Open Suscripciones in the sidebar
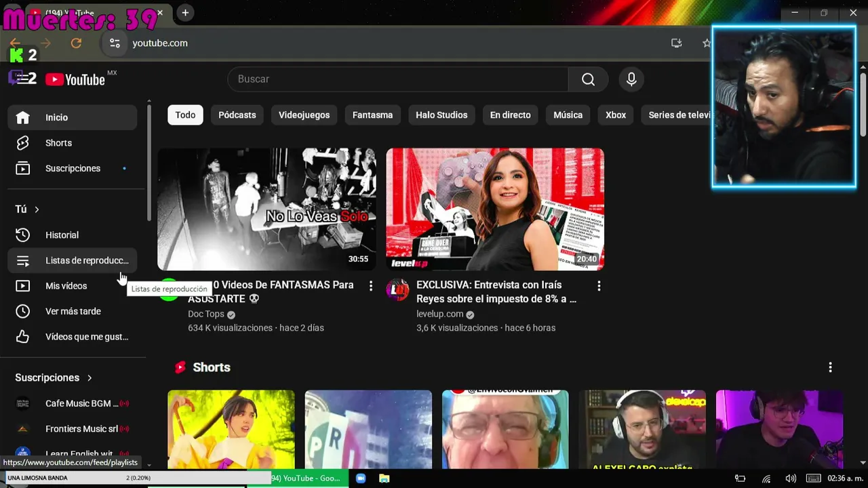868x488 pixels. [x=73, y=168]
